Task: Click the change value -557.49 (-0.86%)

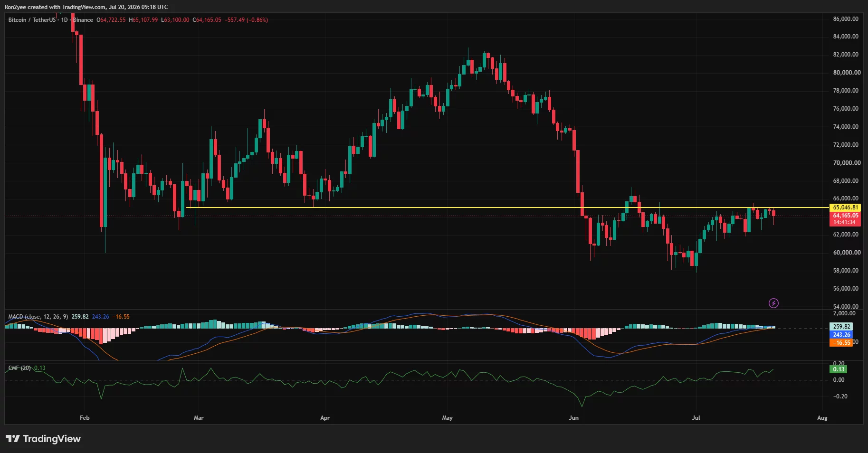Action: click(247, 20)
